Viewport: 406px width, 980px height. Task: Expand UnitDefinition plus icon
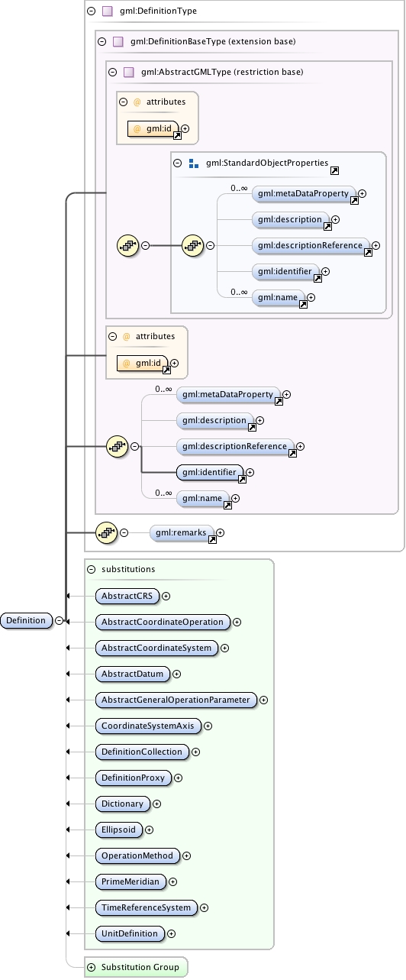point(171,933)
